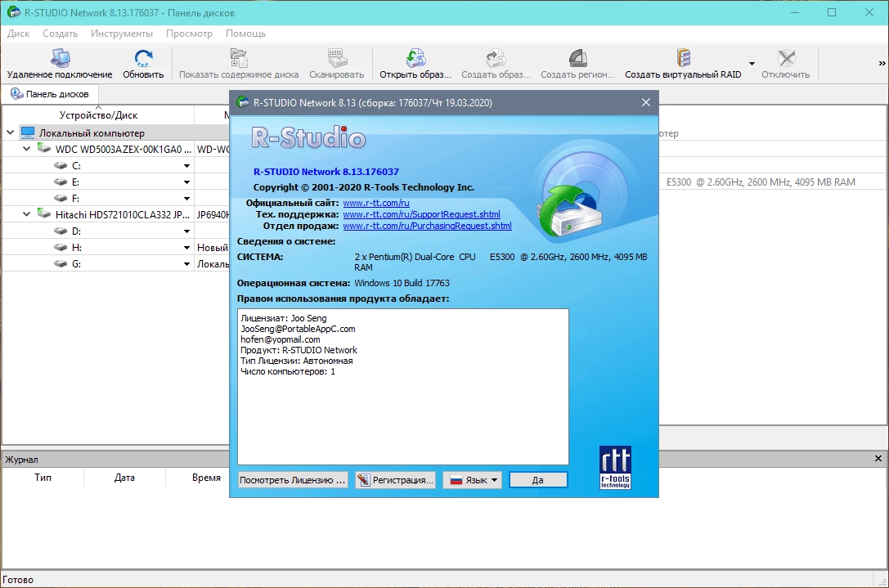The height and width of the screenshot is (588, 889).
Task: Select the Hitachi HDS721010CLA332 drive icon
Action: pyautogui.click(x=43, y=213)
